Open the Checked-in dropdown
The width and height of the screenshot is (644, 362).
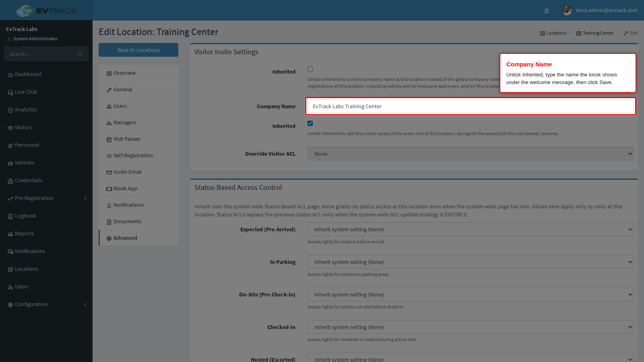(471, 327)
